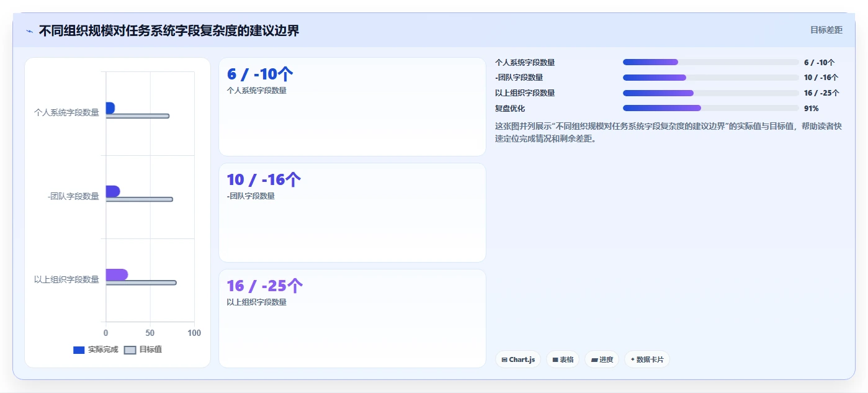Click chart axis label -团队字段数量
The width and height of the screenshot is (868, 393).
coord(73,196)
